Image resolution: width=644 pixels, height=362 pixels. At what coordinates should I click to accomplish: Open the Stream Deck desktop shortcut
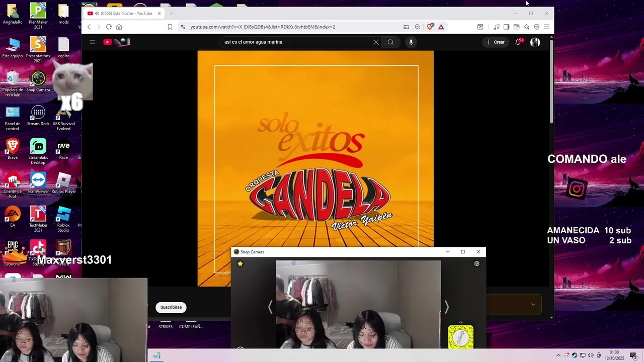[x=38, y=115]
